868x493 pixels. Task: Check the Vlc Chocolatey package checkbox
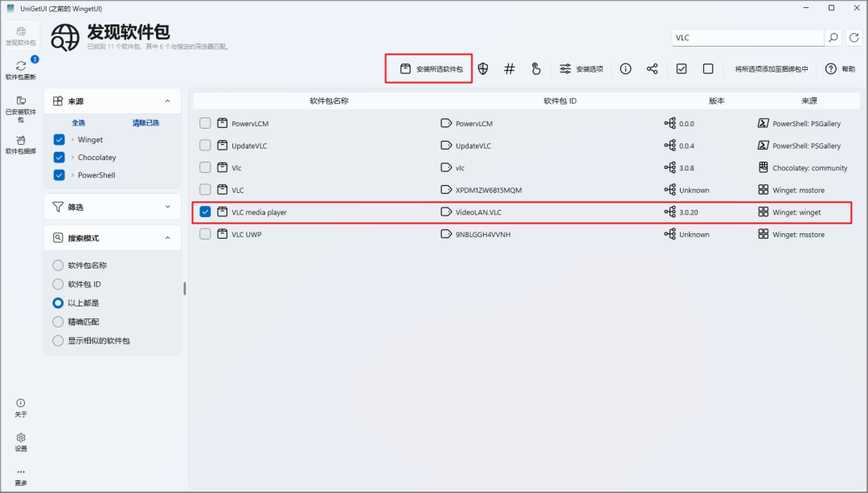tap(206, 167)
